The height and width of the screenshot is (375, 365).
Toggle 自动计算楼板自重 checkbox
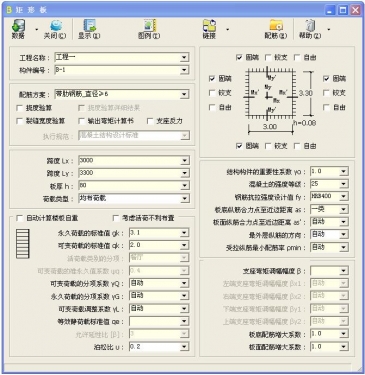(x=20, y=218)
